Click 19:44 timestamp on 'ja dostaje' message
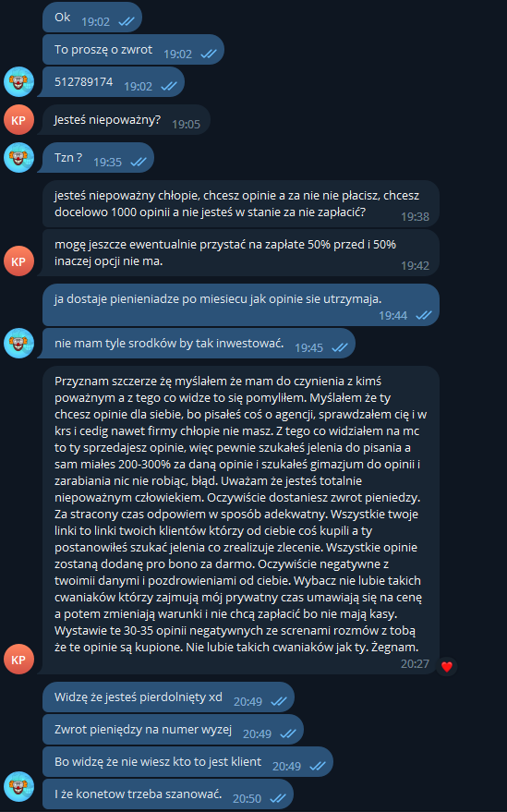This screenshot has height=812, width=507. [392, 315]
